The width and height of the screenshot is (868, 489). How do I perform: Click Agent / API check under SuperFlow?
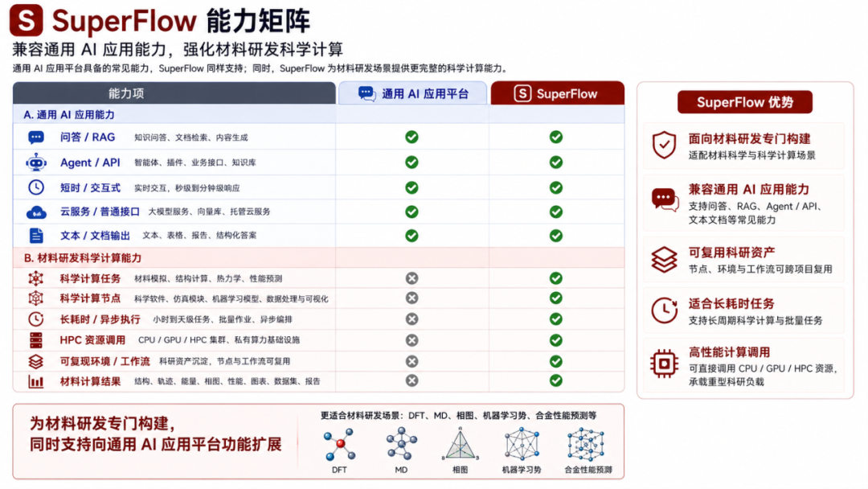click(x=556, y=162)
